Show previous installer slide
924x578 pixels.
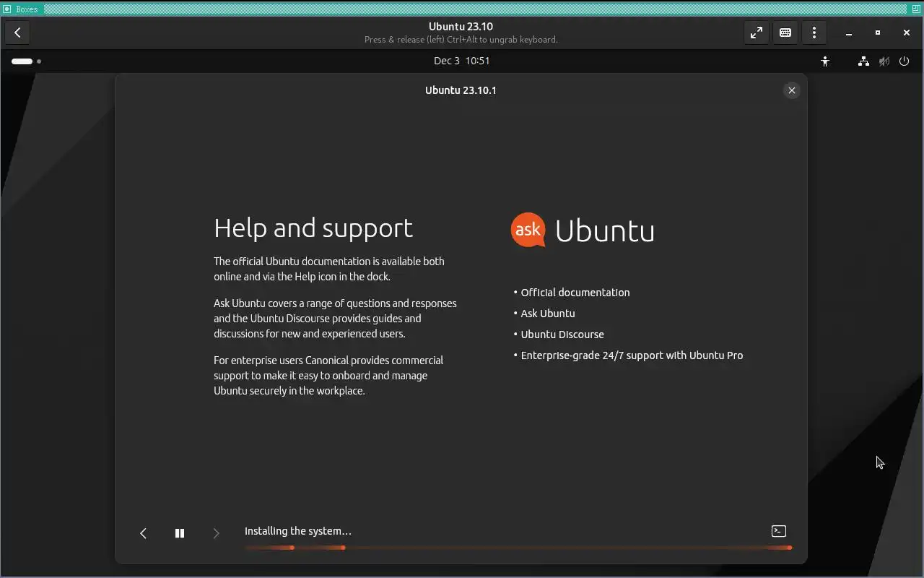[x=143, y=533]
